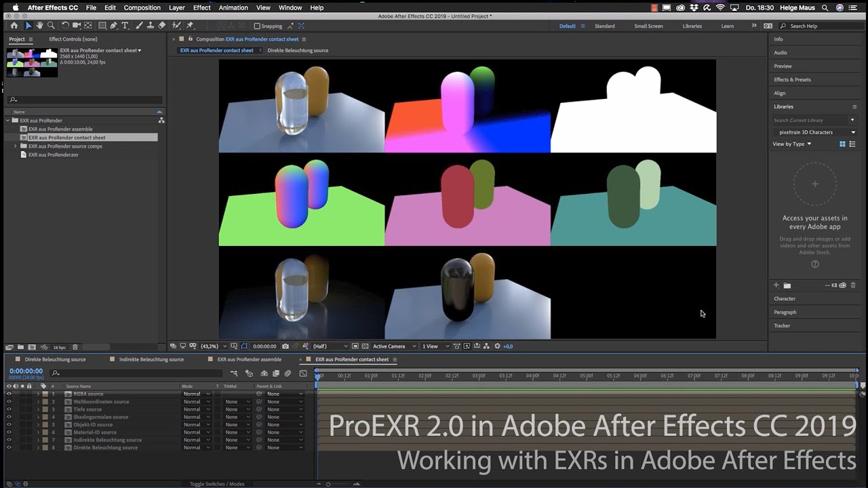Screen dimensions: 868x488
Task: Select the Rotation tool
Action: (65, 26)
